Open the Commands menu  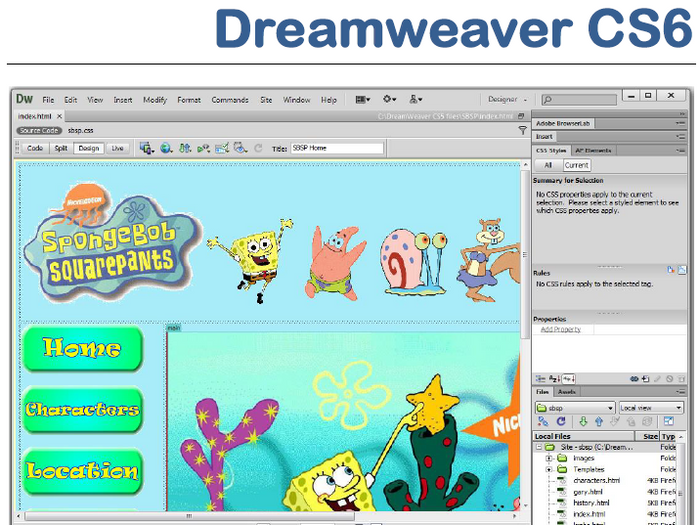pyautogui.click(x=230, y=100)
